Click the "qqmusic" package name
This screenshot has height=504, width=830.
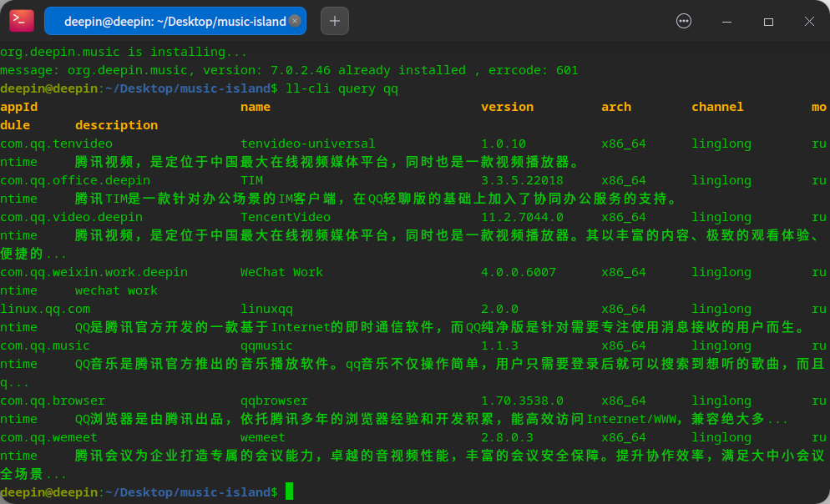(x=267, y=345)
